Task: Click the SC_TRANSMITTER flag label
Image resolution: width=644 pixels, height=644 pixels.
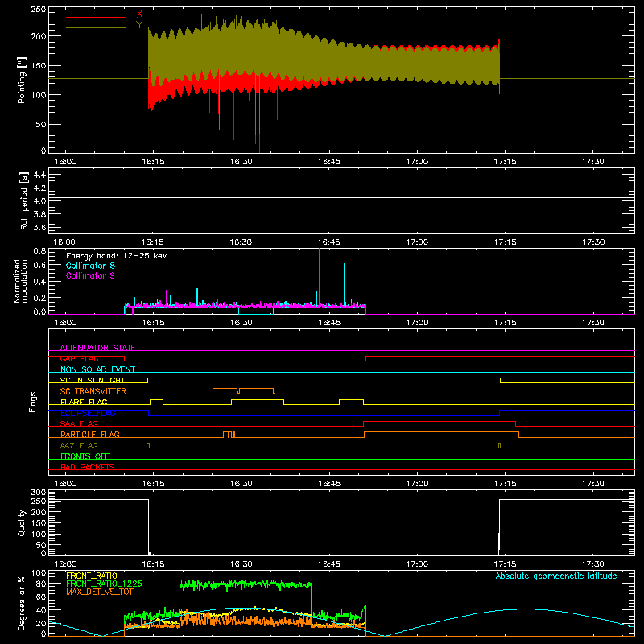Action: click(93, 391)
